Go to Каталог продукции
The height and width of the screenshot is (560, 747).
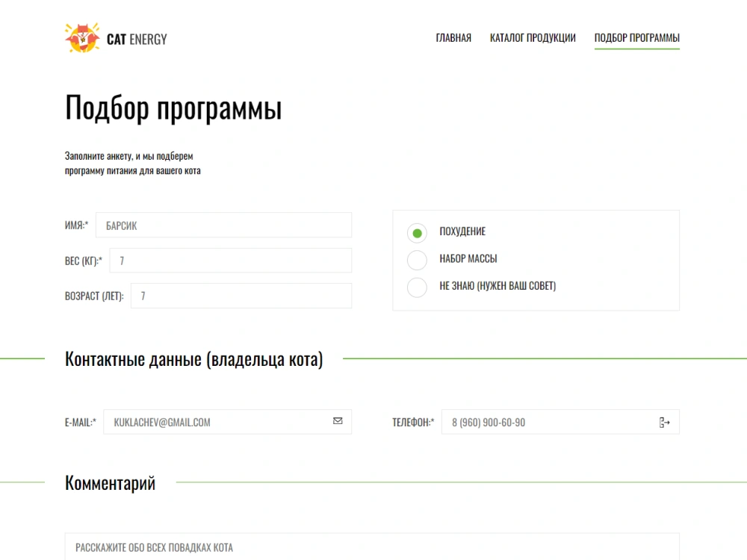pos(533,37)
